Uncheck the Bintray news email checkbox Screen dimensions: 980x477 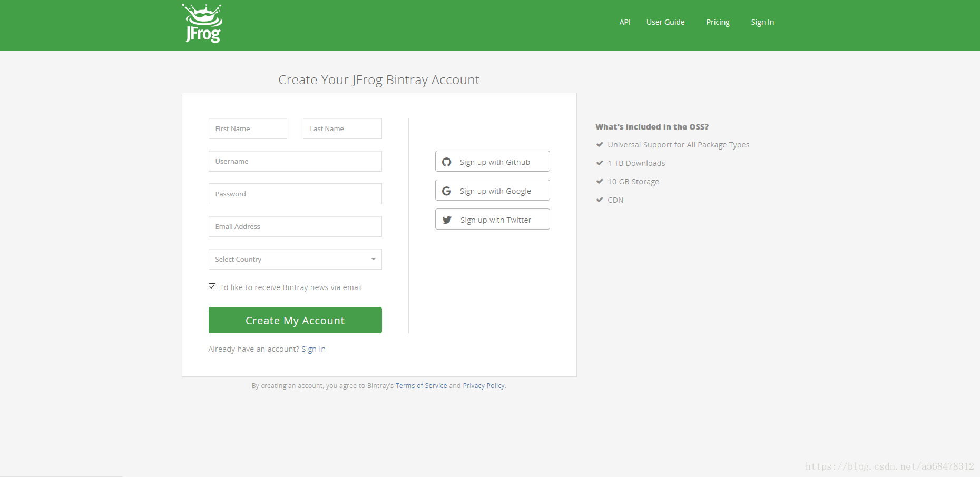click(x=212, y=287)
